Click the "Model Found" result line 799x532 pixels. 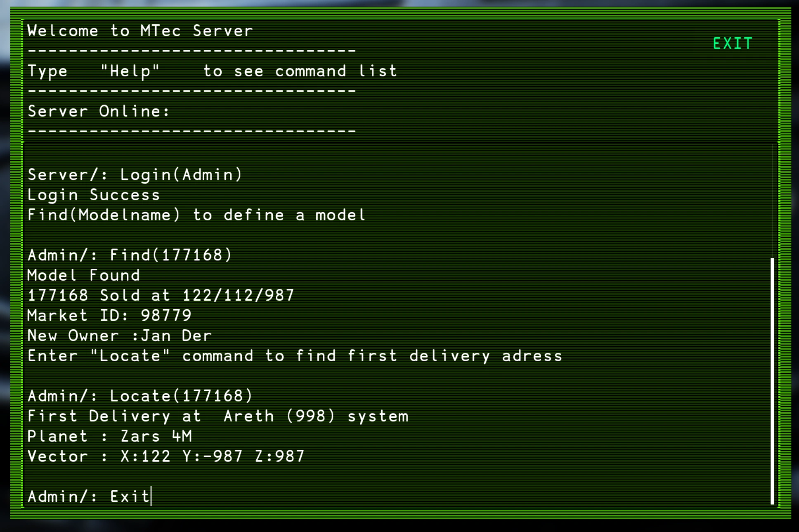(83, 275)
